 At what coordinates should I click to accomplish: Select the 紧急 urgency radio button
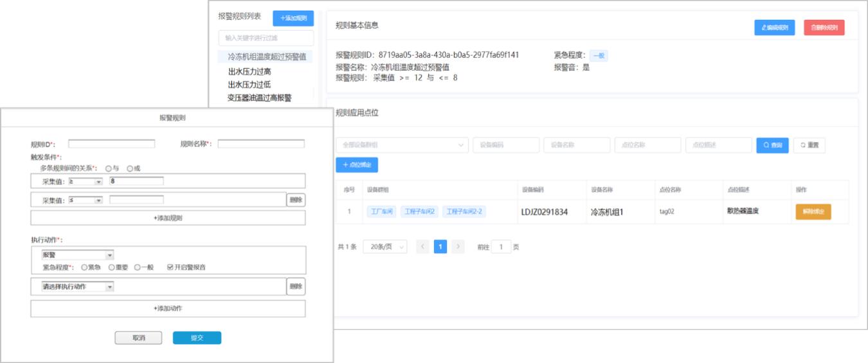point(84,267)
